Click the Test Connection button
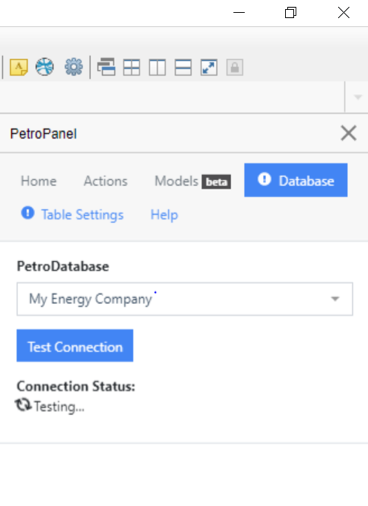The image size is (368, 506). tap(75, 346)
